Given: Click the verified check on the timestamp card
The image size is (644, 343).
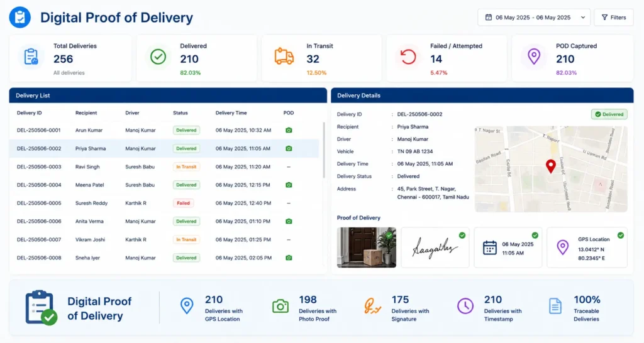Looking at the screenshot, I should point(535,235).
